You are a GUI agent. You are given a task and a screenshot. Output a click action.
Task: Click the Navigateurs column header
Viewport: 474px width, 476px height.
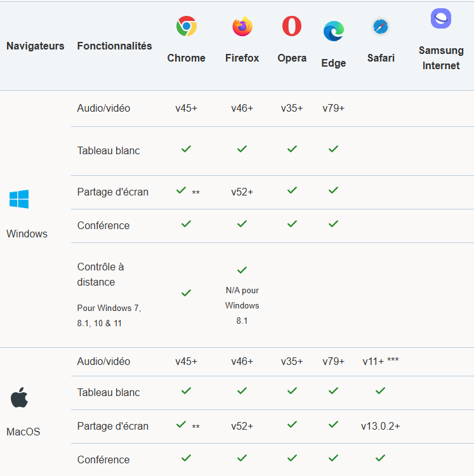tap(36, 46)
